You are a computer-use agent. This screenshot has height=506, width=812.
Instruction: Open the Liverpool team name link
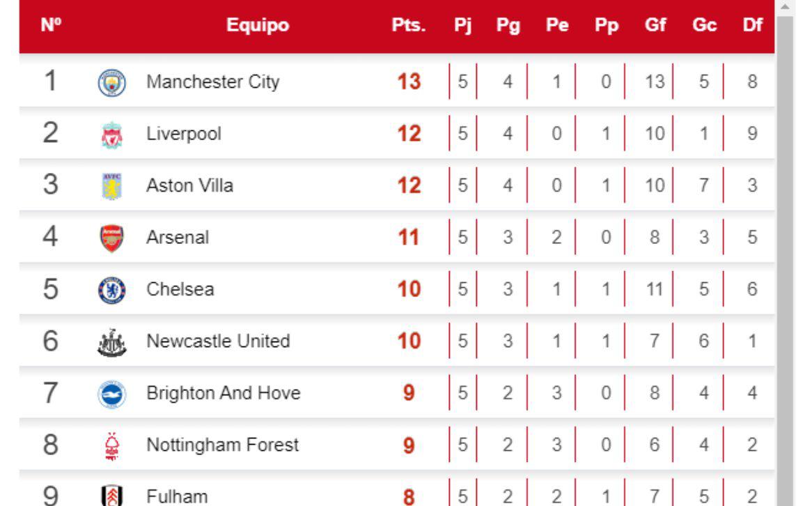coord(183,134)
